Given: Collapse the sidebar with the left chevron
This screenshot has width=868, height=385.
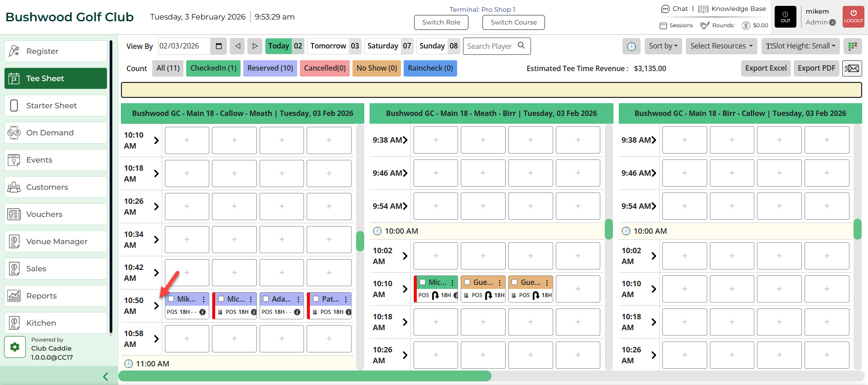Looking at the screenshot, I should [x=106, y=376].
